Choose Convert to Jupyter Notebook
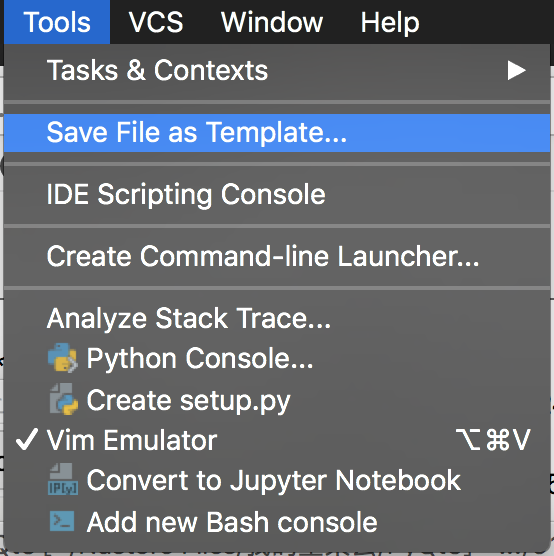Viewport: 554px width, 556px height. 277,480
